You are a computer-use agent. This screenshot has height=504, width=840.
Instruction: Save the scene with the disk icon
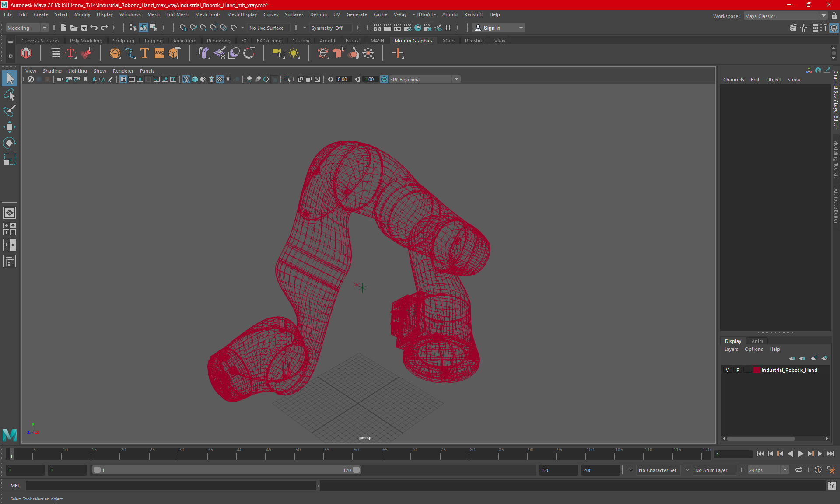point(84,28)
